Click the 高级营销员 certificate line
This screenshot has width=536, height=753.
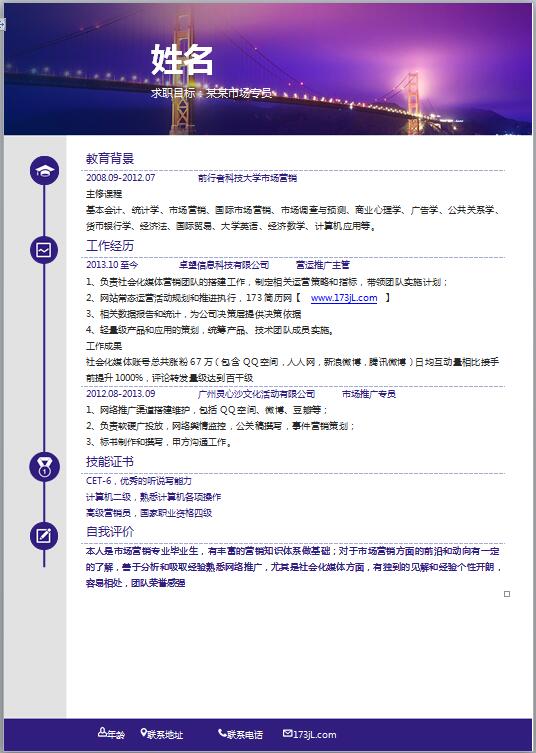149,513
